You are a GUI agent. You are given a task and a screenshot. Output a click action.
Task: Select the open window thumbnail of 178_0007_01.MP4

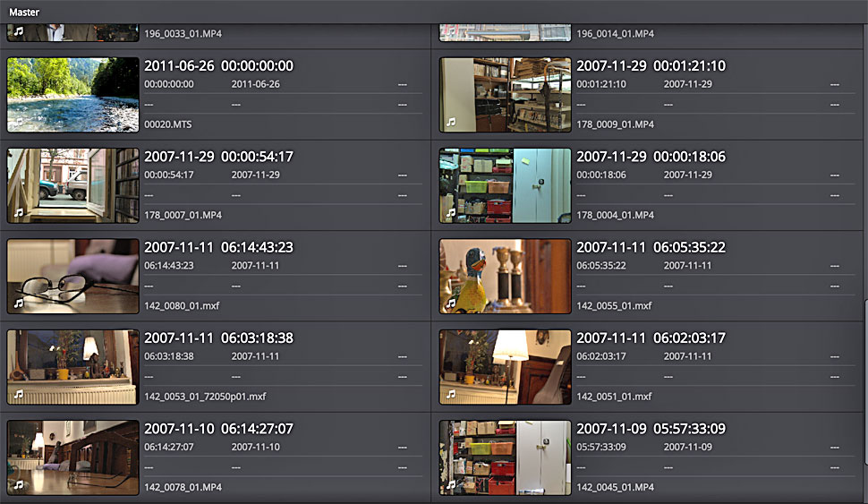click(x=73, y=185)
